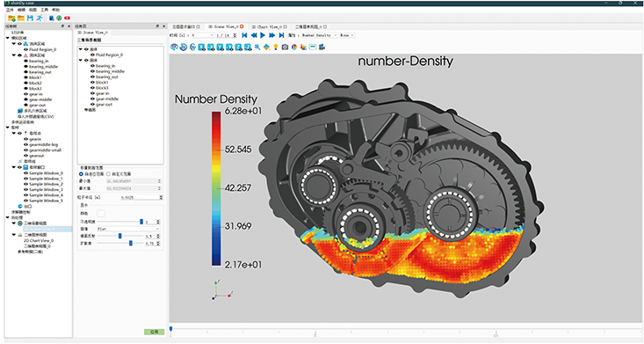The width and height of the screenshot is (644, 344).
Task: Toggle bearing_middle eye in scene list panel
Action: pyautogui.click(x=92, y=71)
